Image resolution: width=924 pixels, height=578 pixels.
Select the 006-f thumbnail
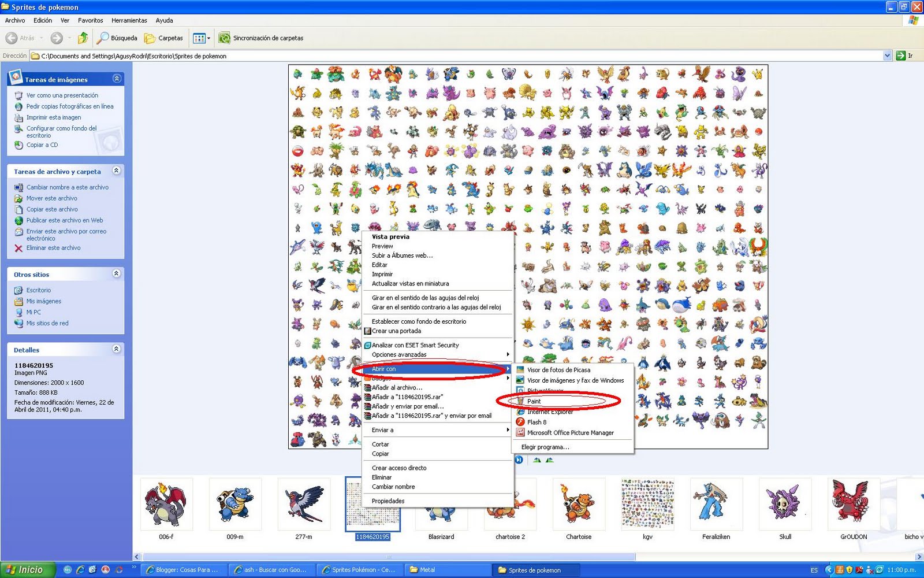tap(166, 505)
